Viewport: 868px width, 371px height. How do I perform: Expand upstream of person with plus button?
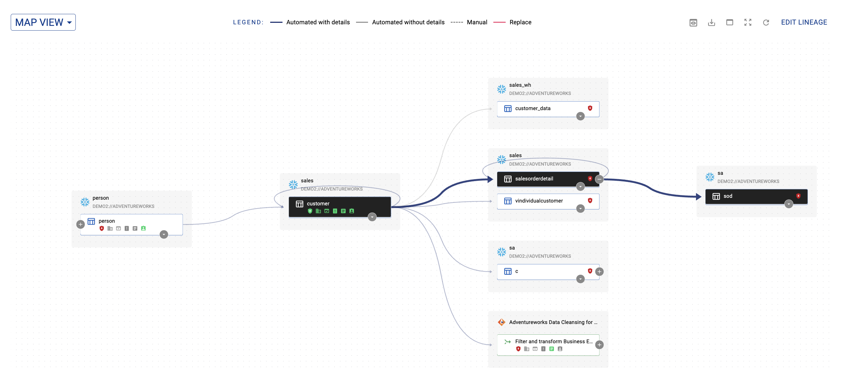tap(80, 224)
